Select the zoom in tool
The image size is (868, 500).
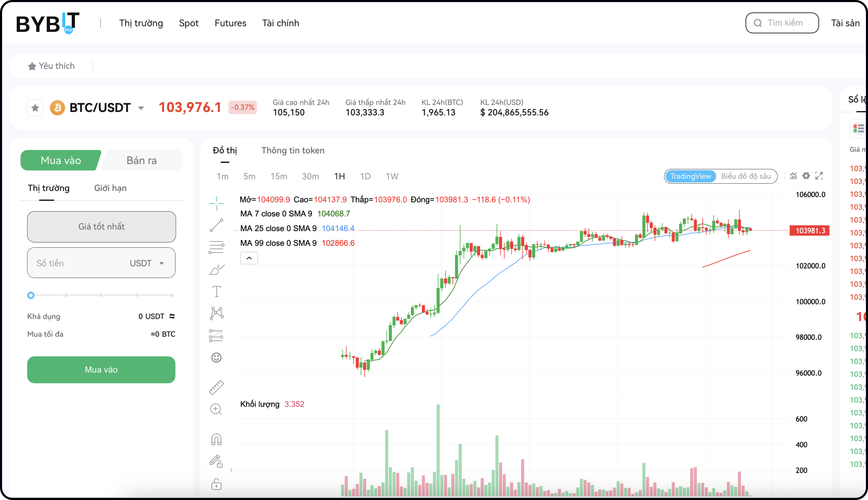pyautogui.click(x=216, y=409)
